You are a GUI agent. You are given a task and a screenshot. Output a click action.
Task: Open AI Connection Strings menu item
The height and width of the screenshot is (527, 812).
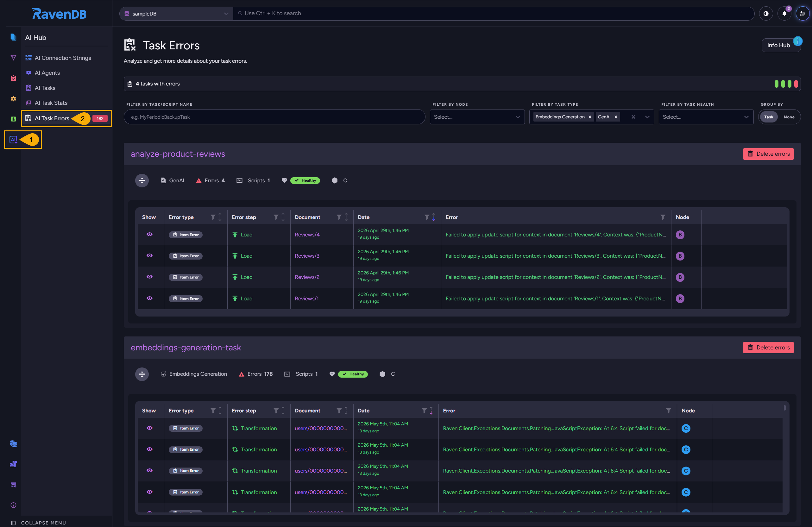pos(63,58)
